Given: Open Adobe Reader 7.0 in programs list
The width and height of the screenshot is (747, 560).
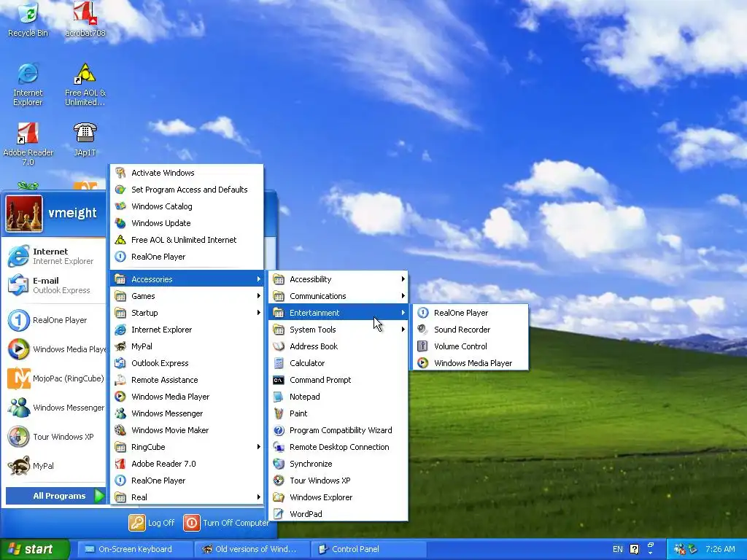Looking at the screenshot, I should pos(187,463).
